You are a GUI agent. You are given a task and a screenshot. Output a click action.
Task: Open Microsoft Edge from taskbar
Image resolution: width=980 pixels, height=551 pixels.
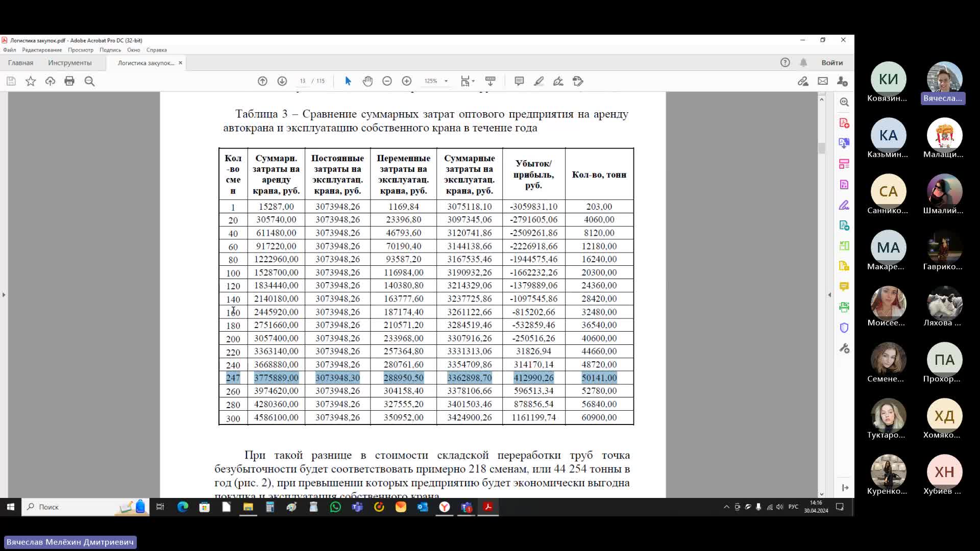click(183, 507)
